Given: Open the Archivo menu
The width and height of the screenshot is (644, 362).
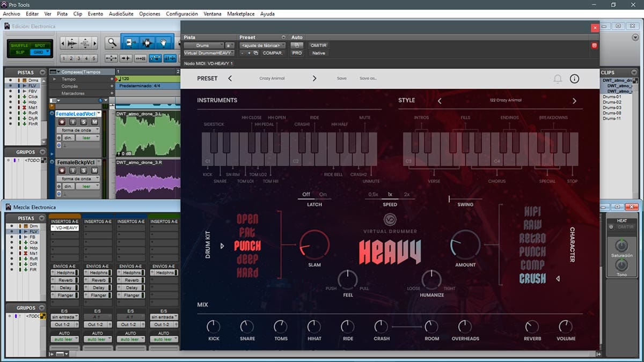Looking at the screenshot, I should (12, 13).
